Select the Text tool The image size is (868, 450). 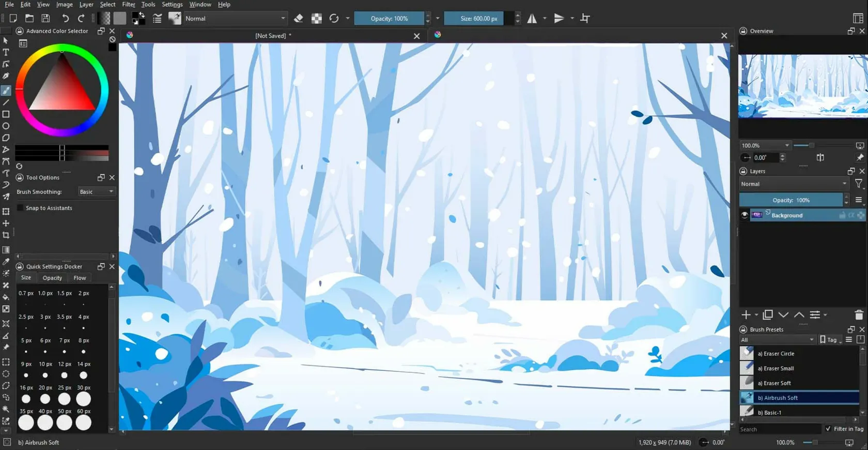click(6, 52)
